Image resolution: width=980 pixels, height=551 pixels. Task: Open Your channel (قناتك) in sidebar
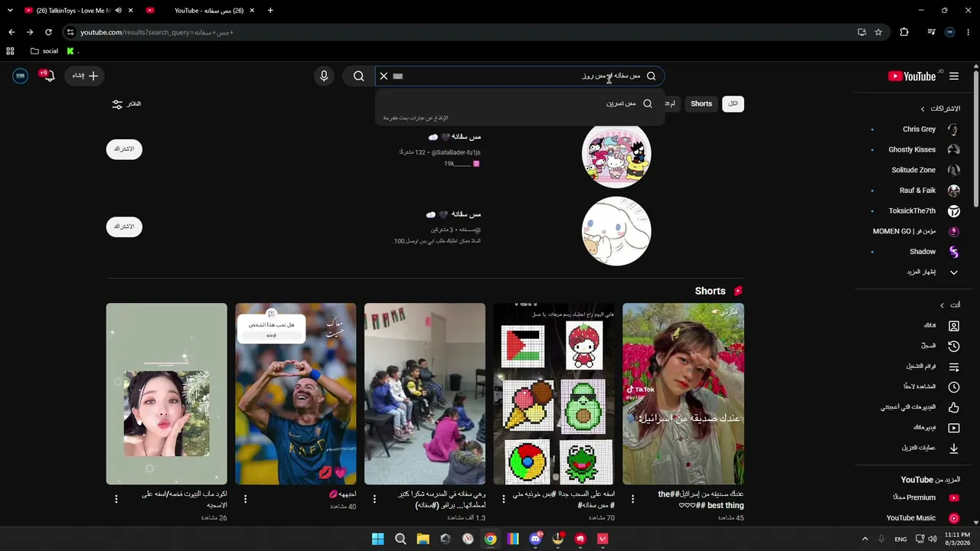(x=915, y=325)
